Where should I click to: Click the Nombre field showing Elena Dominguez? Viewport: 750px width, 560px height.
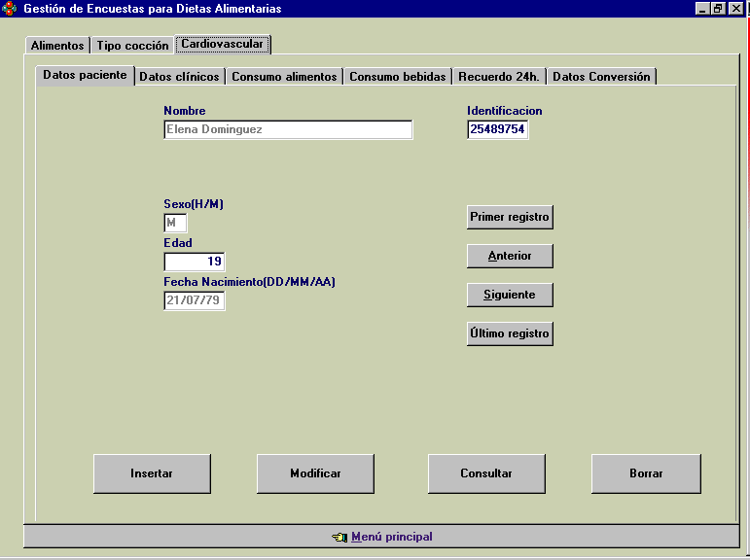pyautogui.click(x=288, y=129)
